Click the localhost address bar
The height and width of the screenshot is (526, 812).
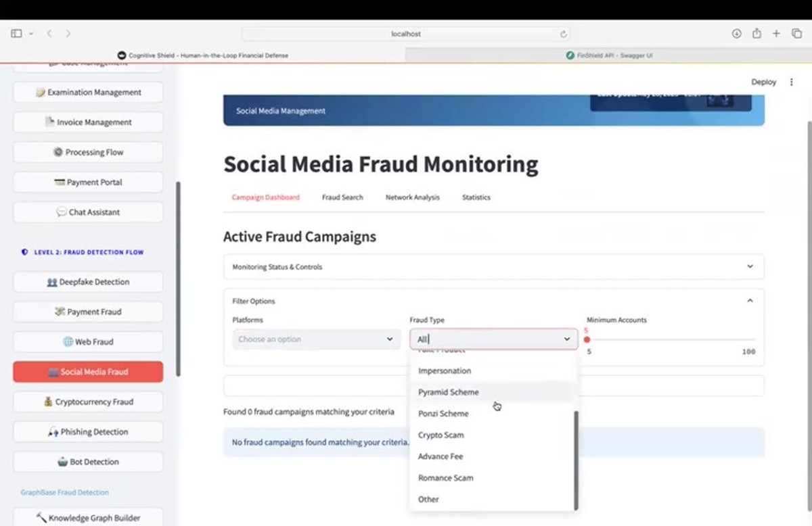(x=406, y=34)
